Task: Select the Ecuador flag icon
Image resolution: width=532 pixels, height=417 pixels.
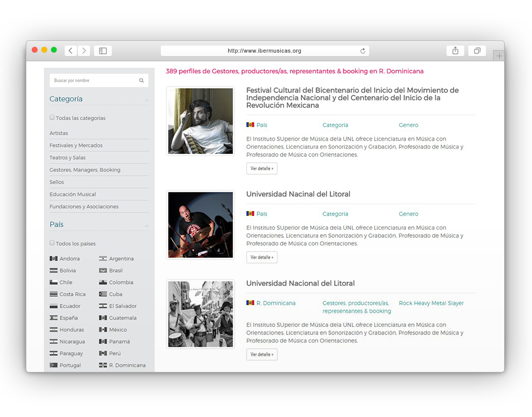Action: coord(54,306)
